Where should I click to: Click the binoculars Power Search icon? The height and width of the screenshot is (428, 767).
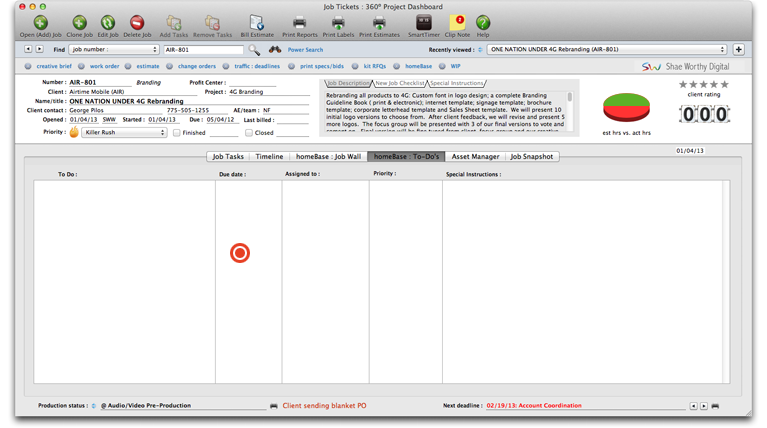274,49
